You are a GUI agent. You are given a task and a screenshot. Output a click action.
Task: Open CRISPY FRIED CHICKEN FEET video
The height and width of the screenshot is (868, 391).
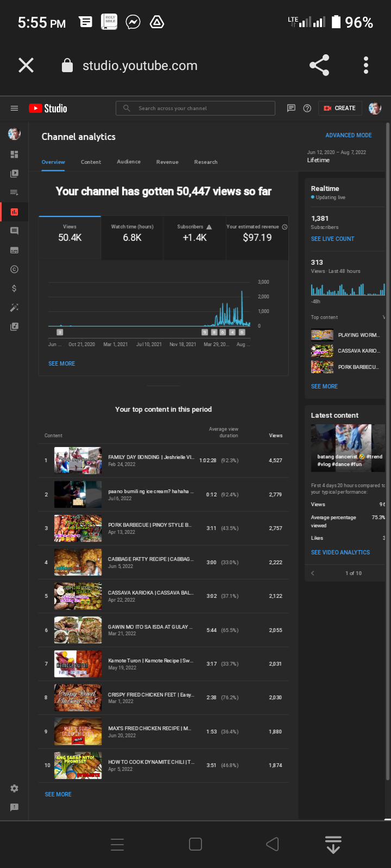[x=163, y=698]
